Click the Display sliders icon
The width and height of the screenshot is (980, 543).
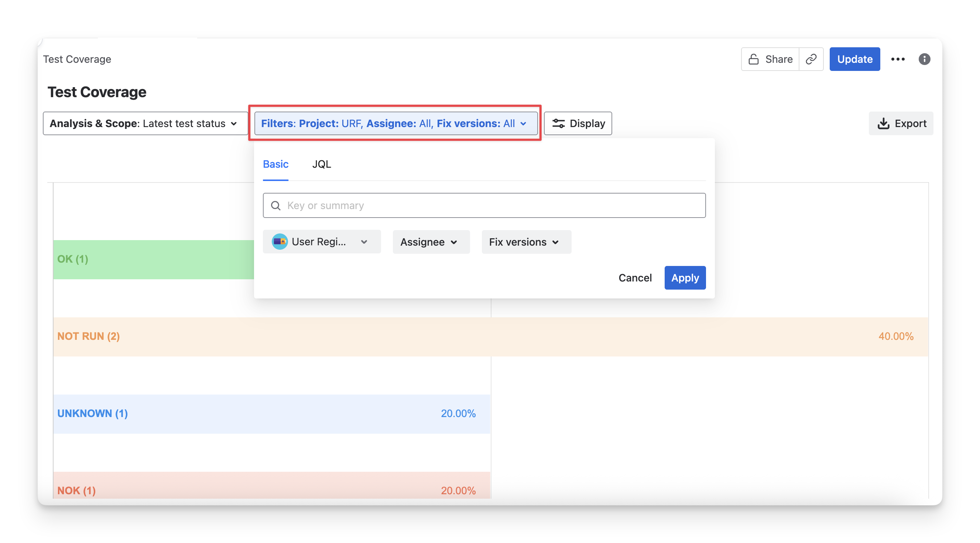(558, 123)
